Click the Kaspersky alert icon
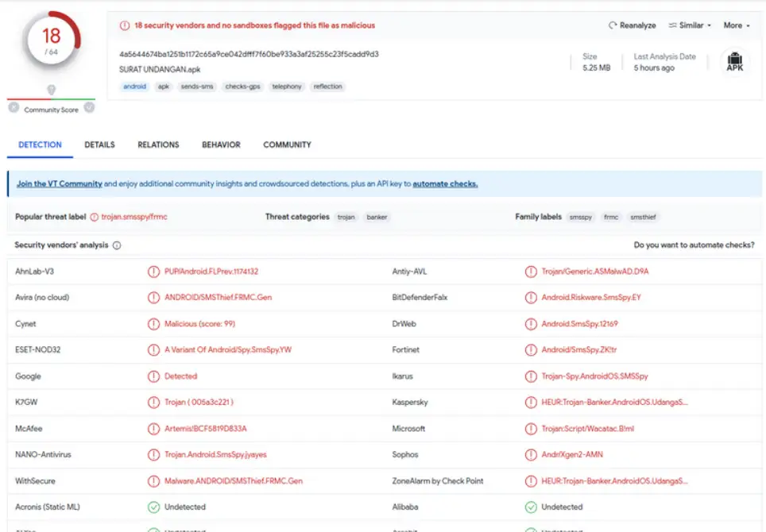The height and width of the screenshot is (532, 766). tap(531, 402)
